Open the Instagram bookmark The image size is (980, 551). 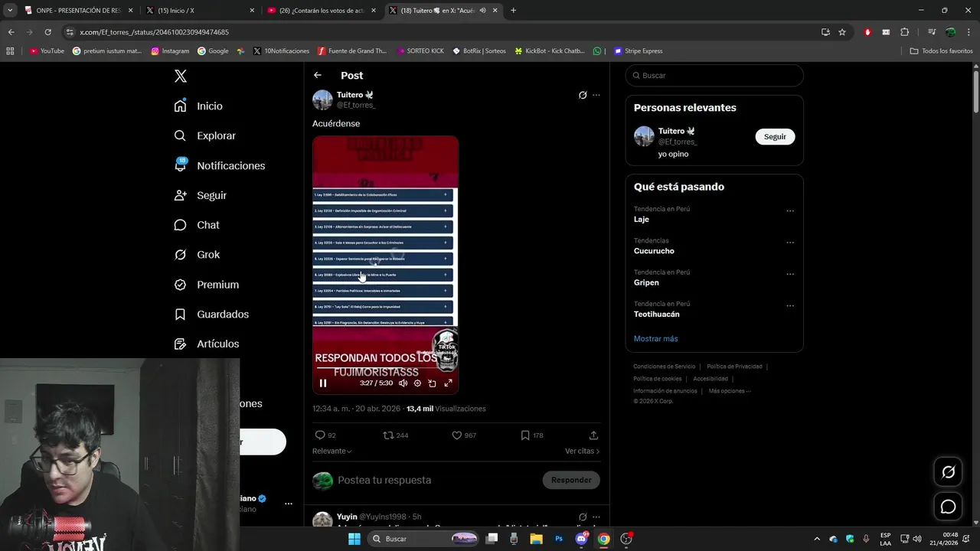tap(170, 51)
